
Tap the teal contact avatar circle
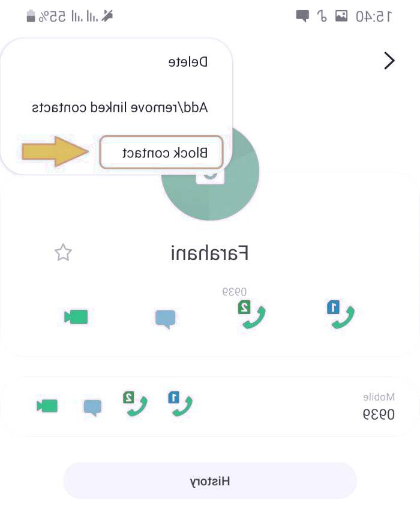click(210, 172)
